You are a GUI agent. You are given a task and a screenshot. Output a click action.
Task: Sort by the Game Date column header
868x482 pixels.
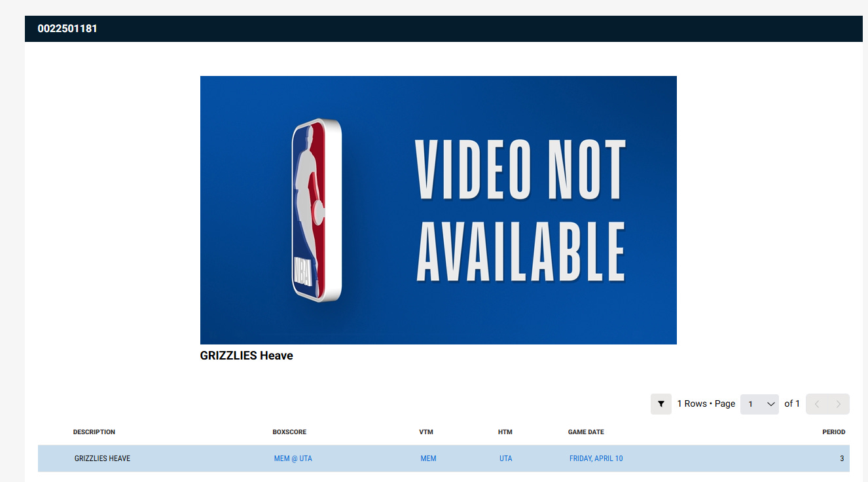[x=586, y=432]
